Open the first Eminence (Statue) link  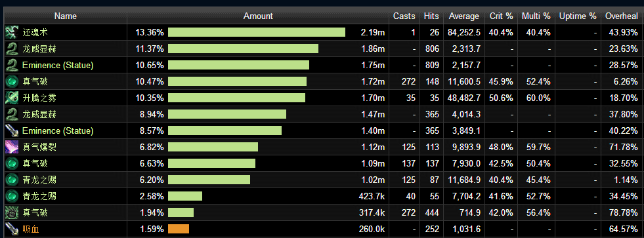(58, 66)
